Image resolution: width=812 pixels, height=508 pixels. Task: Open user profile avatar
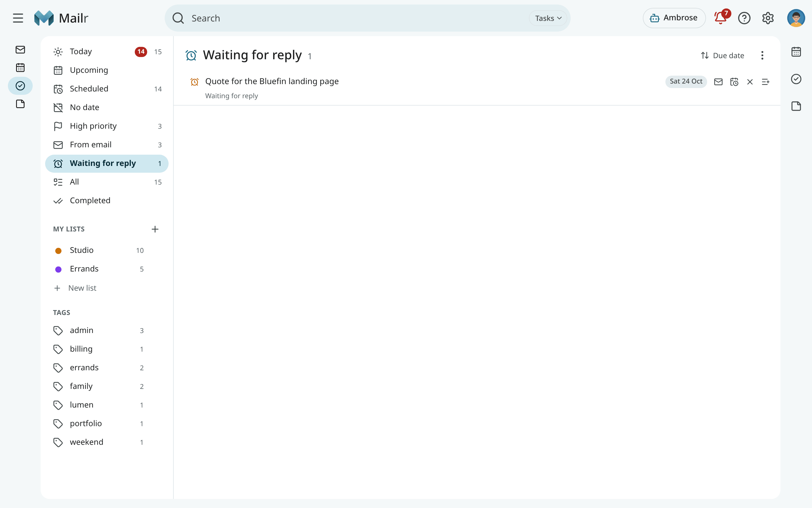click(796, 18)
